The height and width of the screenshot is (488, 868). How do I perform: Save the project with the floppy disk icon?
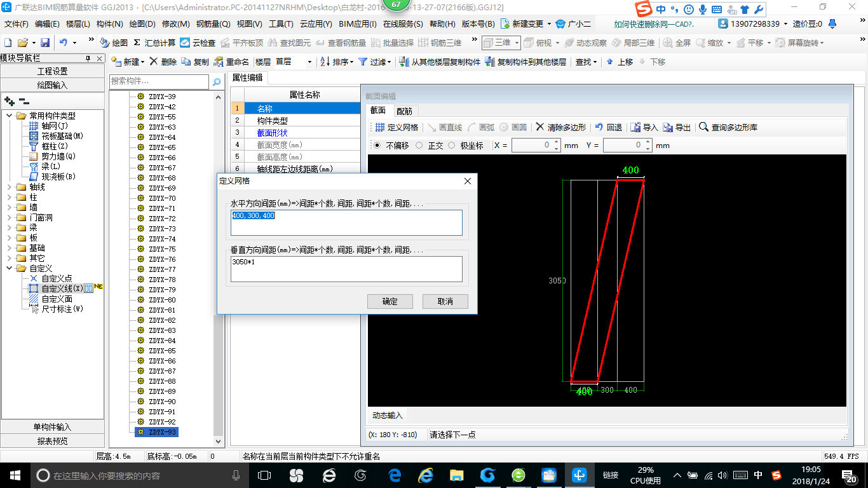(45, 43)
